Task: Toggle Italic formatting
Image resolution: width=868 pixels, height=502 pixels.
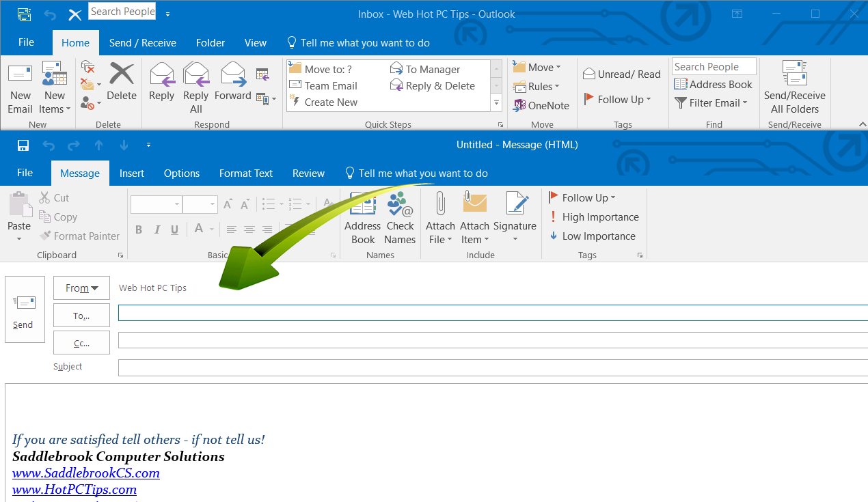Action: coord(157,229)
